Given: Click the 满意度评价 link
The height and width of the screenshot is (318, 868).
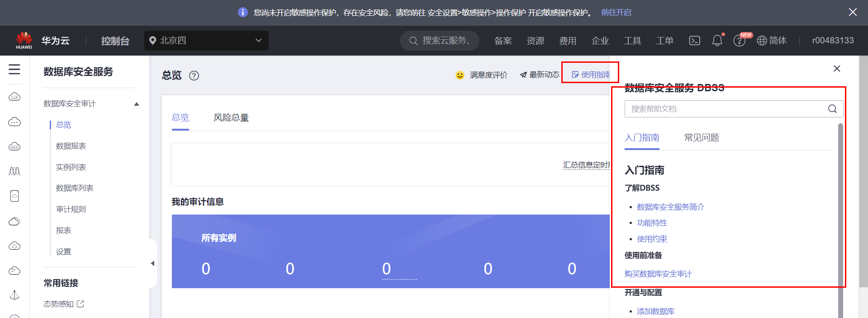Looking at the screenshot, I should (489, 75).
